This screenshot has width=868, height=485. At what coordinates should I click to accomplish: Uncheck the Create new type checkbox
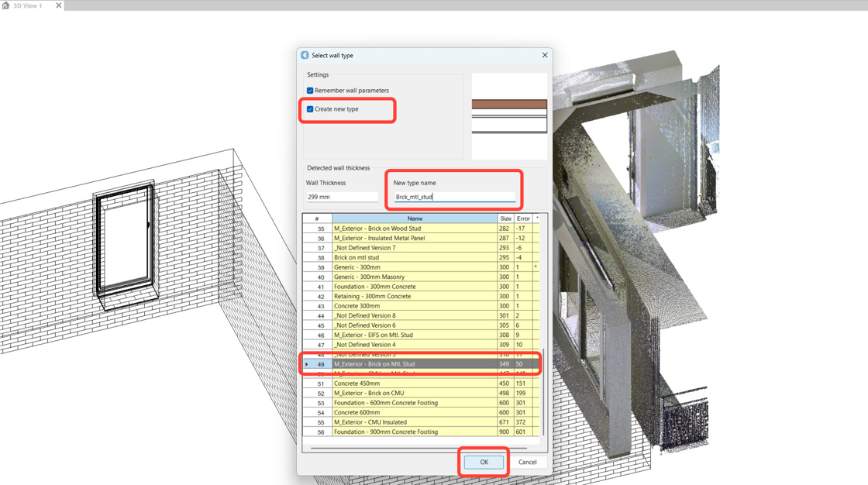(310, 109)
